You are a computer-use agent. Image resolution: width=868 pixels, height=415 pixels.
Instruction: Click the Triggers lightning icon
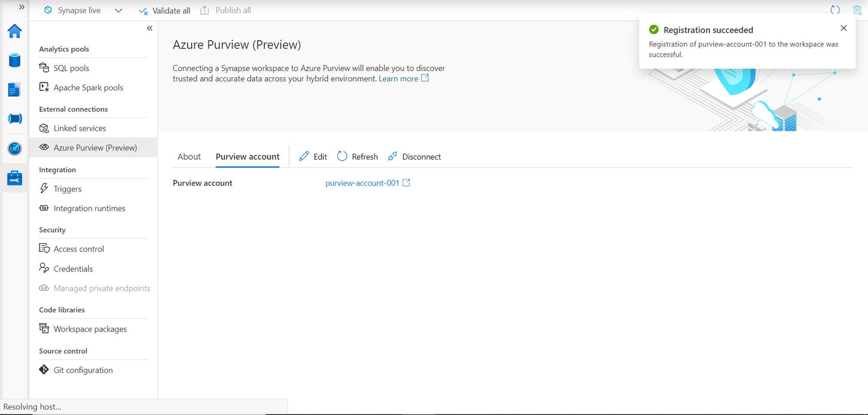click(x=44, y=188)
